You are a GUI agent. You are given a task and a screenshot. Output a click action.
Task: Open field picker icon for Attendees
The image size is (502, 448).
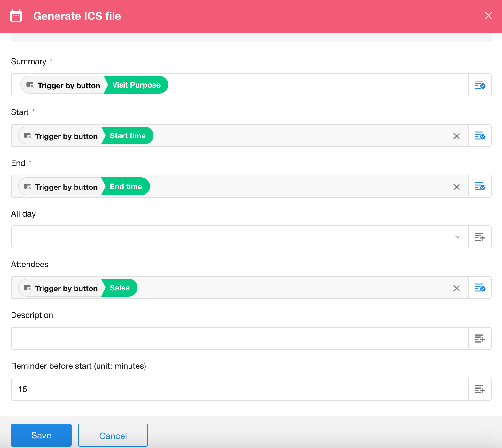[x=480, y=288]
